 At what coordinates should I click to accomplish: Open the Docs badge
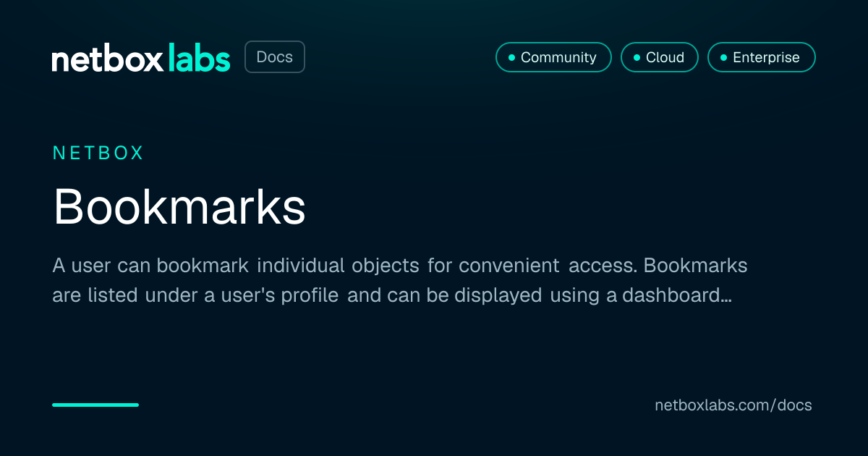click(x=275, y=57)
